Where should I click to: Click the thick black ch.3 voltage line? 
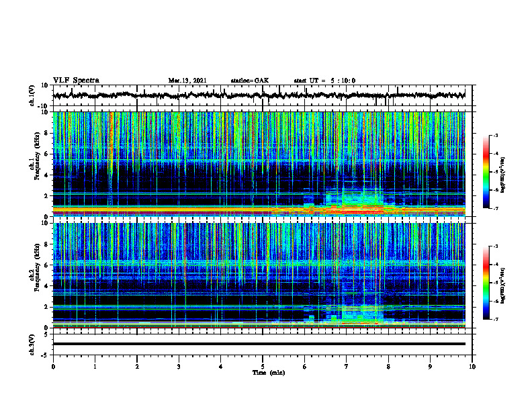coord(259,344)
